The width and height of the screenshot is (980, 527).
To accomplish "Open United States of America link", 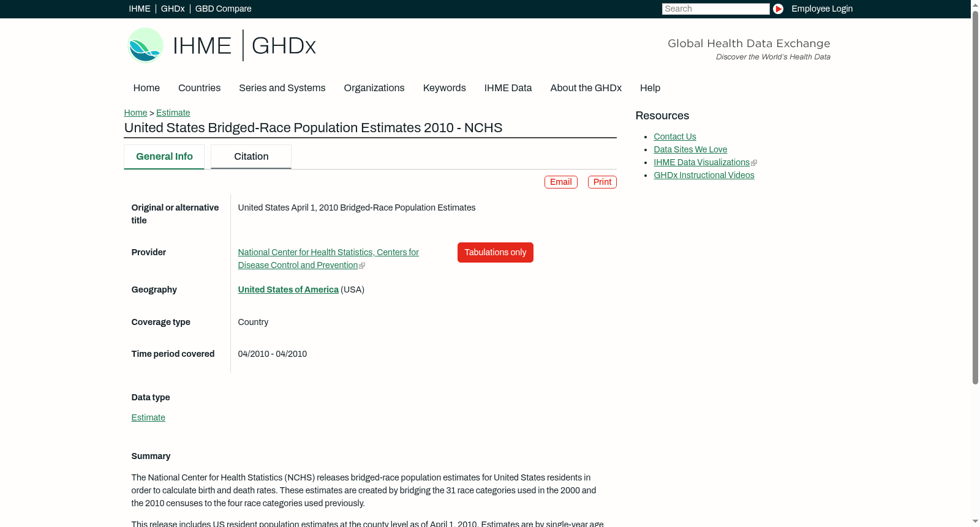I will tap(288, 290).
